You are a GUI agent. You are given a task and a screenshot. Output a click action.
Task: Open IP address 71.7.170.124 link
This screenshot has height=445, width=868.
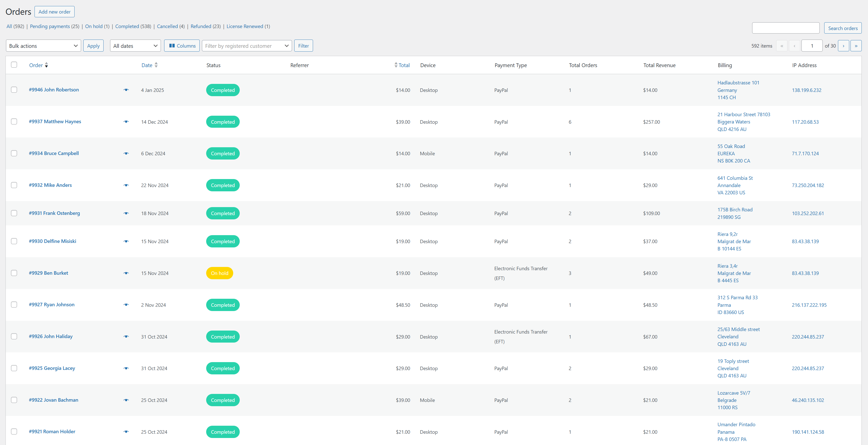(x=805, y=154)
